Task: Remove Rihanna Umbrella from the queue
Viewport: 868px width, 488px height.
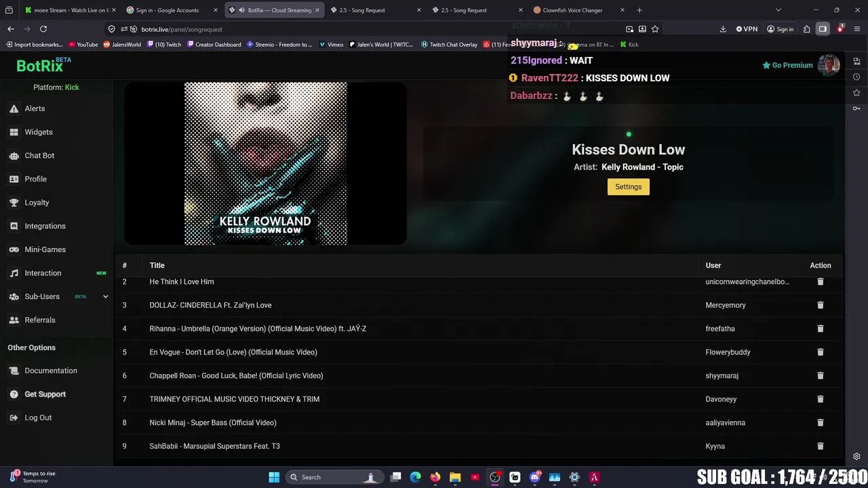Action: (820, 329)
